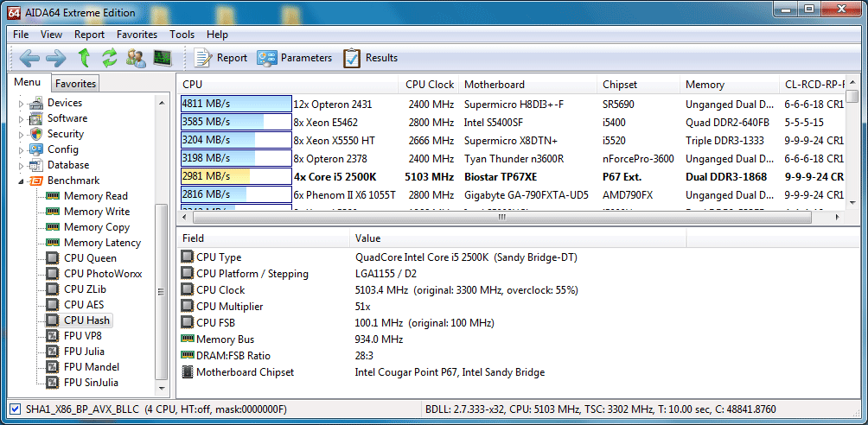Viewport: 868px width, 425px height.
Task: Click the Results clipboard icon
Action: click(x=352, y=58)
